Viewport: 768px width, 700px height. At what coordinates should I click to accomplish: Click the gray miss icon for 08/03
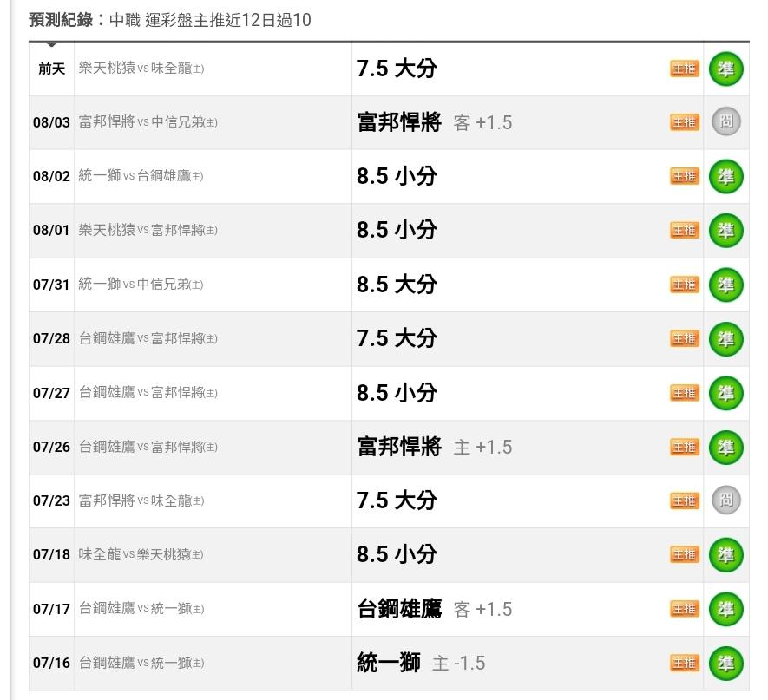click(x=725, y=121)
